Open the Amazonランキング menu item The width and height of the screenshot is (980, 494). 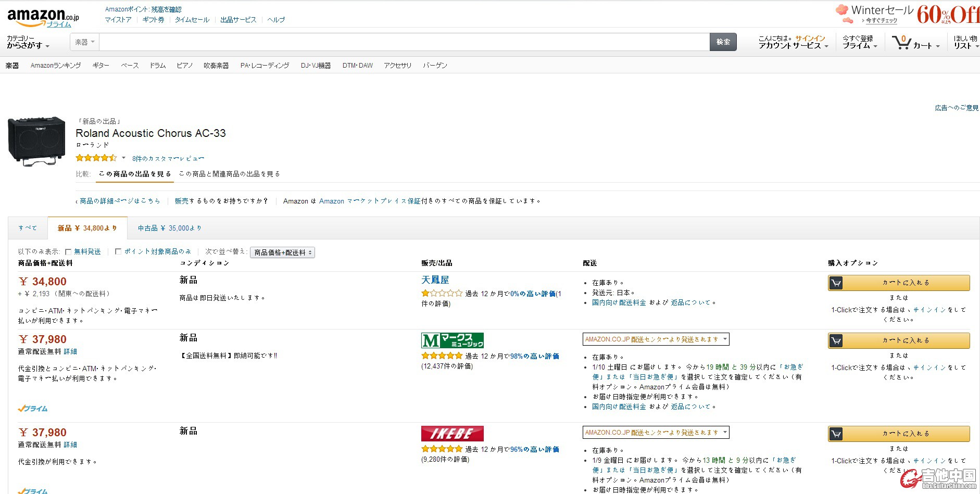click(56, 66)
